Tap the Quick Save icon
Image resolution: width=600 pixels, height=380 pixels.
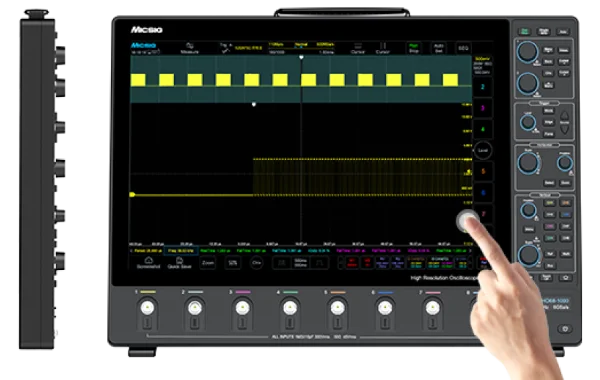[x=179, y=263]
